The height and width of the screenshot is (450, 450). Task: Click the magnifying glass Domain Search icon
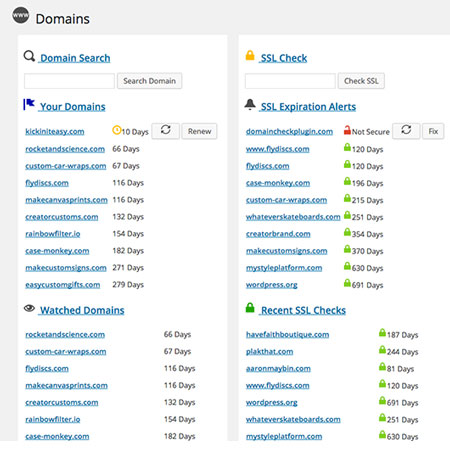29,56
